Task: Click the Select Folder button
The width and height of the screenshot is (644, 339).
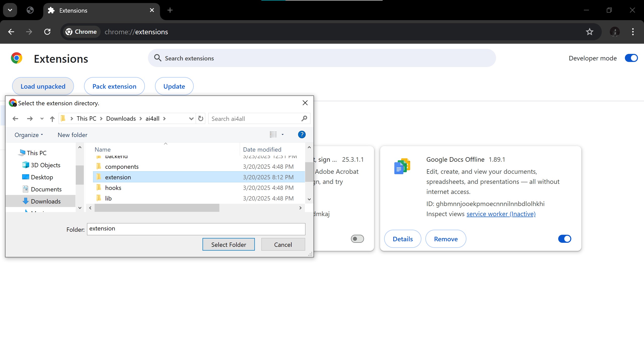Action: pyautogui.click(x=228, y=245)
